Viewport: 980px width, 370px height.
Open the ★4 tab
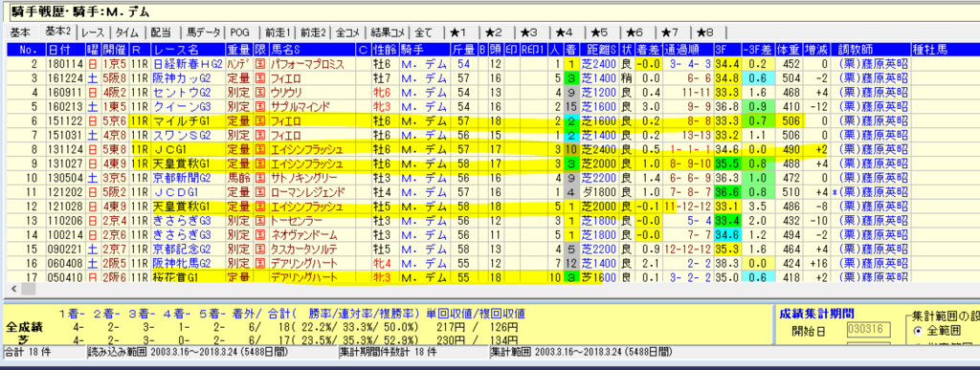(x=564, y=33)
